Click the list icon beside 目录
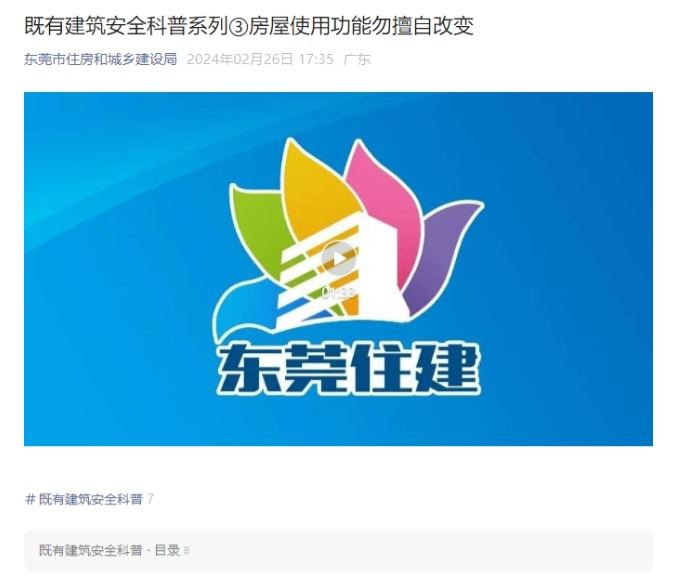This screenshot has width=683, height=588. tap(187, 551)
